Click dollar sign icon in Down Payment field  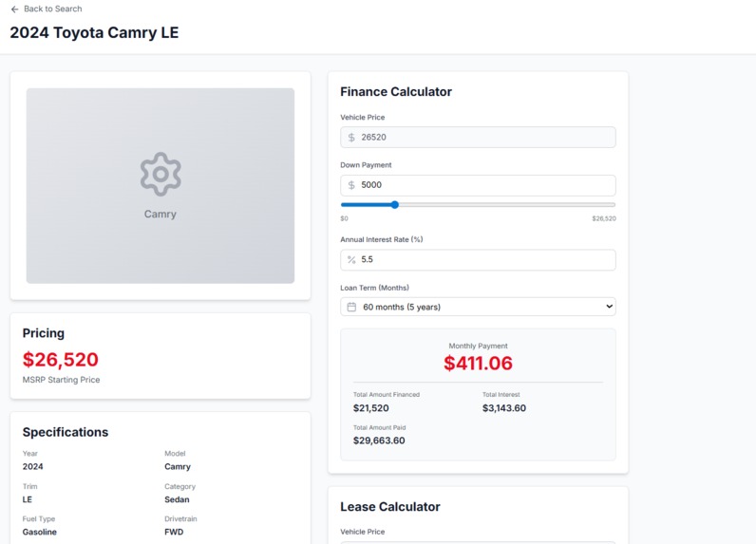[351, 185]
